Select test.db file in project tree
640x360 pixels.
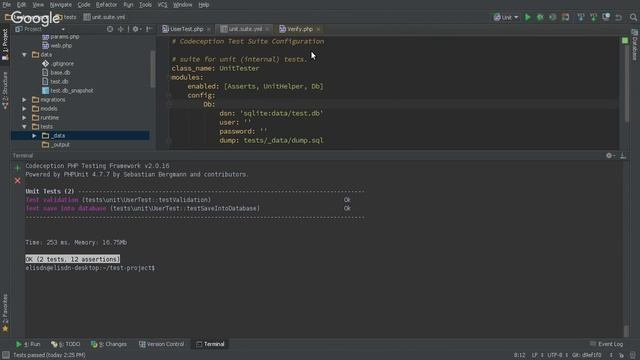(55, 81)
